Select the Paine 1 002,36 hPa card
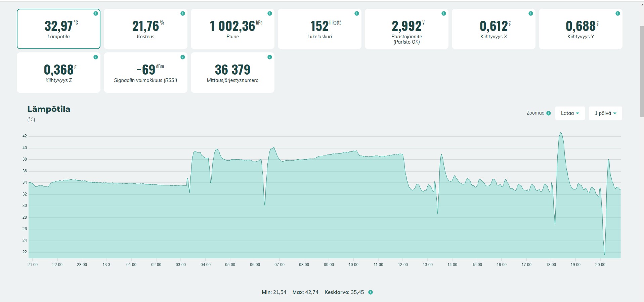The width and height of the screenshot is (644, 302). (x=232, y=29)
